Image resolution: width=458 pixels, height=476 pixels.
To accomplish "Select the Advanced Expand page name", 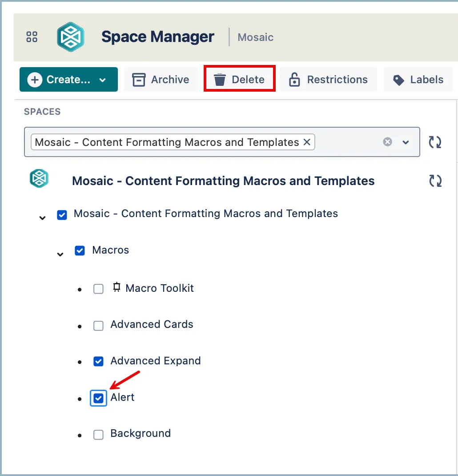I will coord(155,361).
